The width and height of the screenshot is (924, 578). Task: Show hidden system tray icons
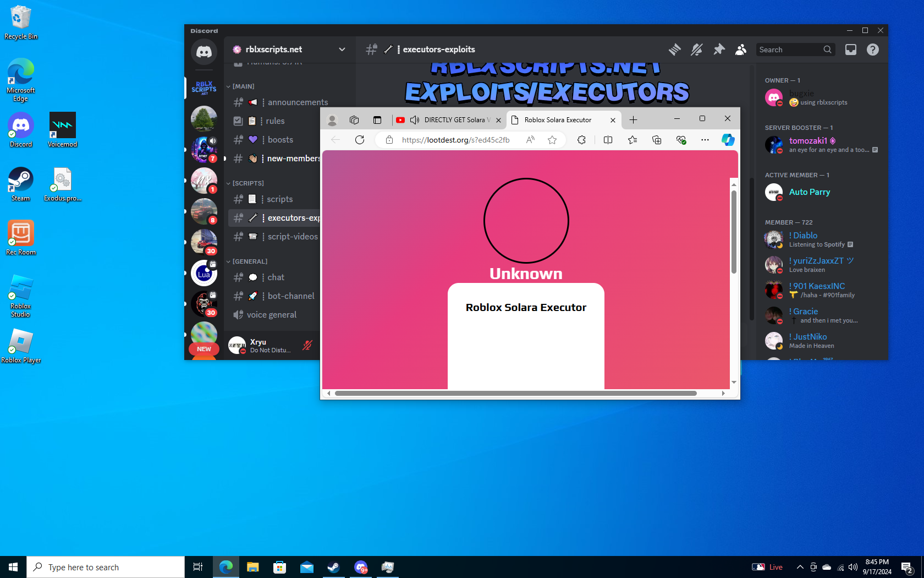pos(800,567)
